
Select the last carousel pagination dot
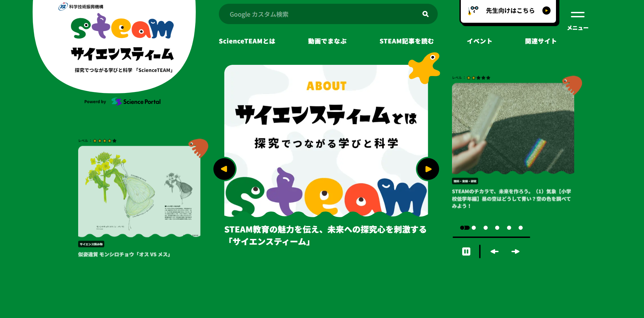click(x=521, y=228)
